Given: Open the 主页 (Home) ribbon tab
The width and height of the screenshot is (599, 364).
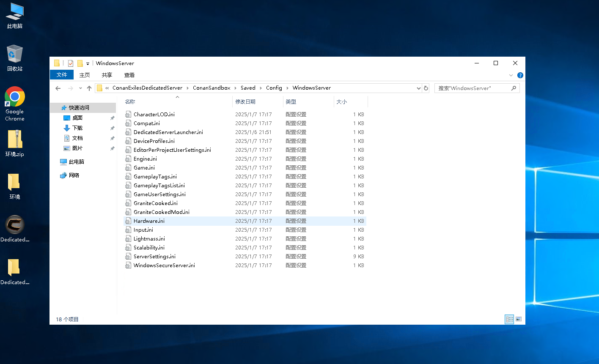Looking at the screenshot, I should pos(85,75).
